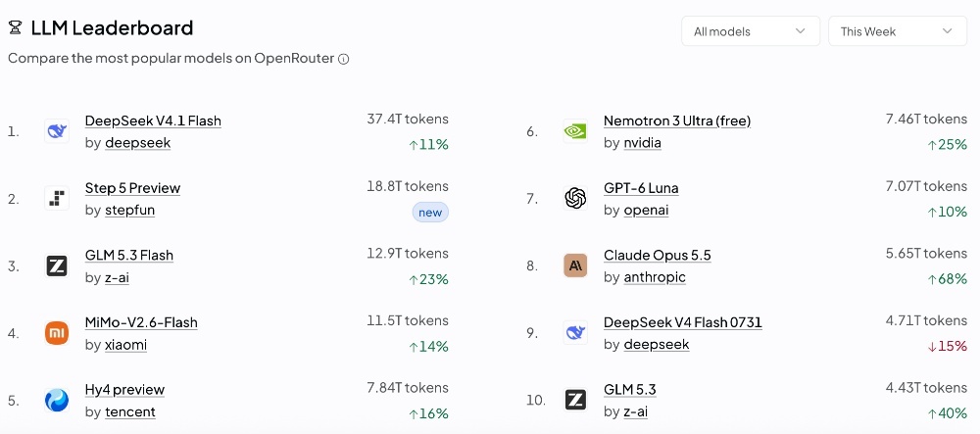The width and height of the screenshot is (980, 434).
Task: Visit the z-ai author link under GLM 5.3 Flash
Action: pyautogui.click(x=117, y=278)
